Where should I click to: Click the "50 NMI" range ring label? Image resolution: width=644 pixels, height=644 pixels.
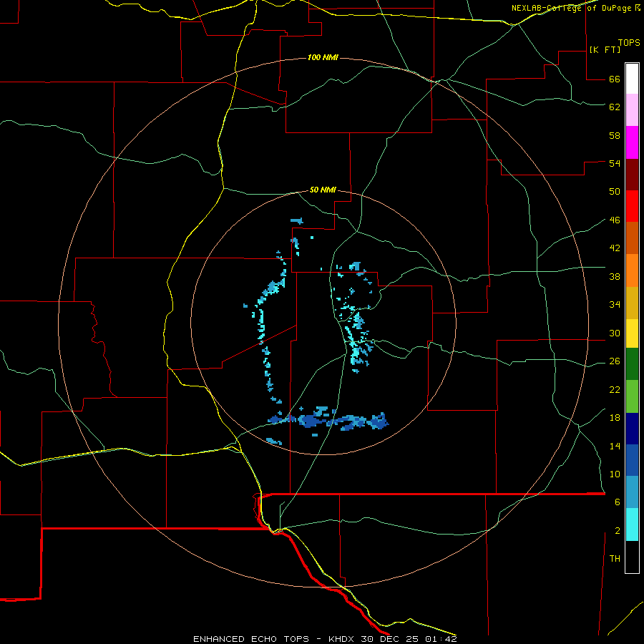pos(323,190)
